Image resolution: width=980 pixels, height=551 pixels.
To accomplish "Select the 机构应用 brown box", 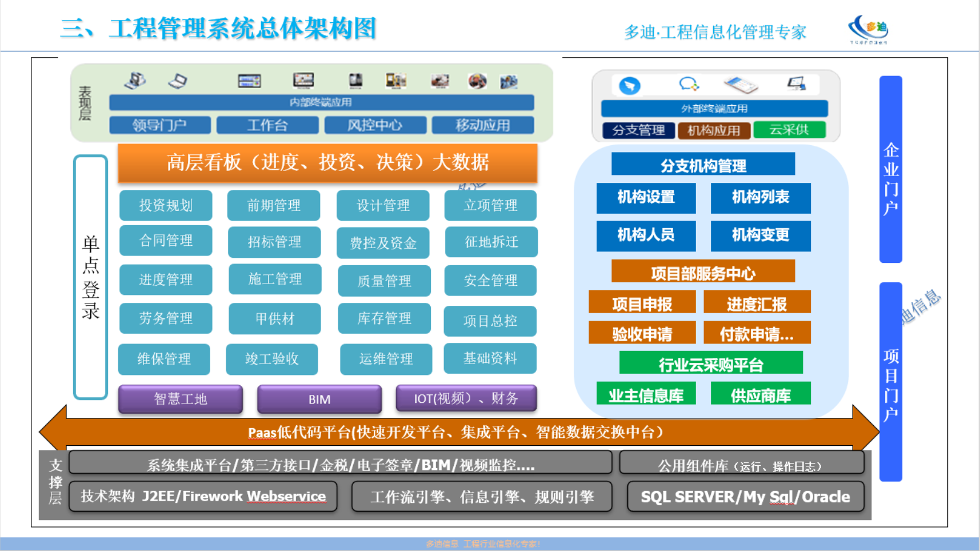I will (714, 131).
